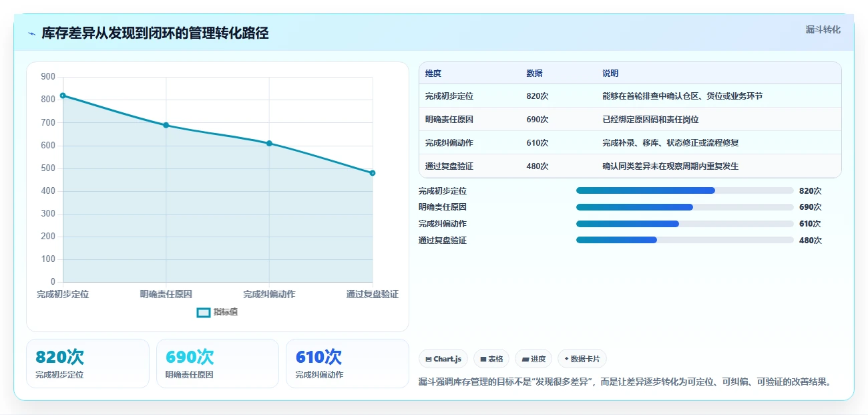Open the 690次 明确责任原因 data card
The height and width of the screenshot is (415, 868).
[x=218, y=364]
